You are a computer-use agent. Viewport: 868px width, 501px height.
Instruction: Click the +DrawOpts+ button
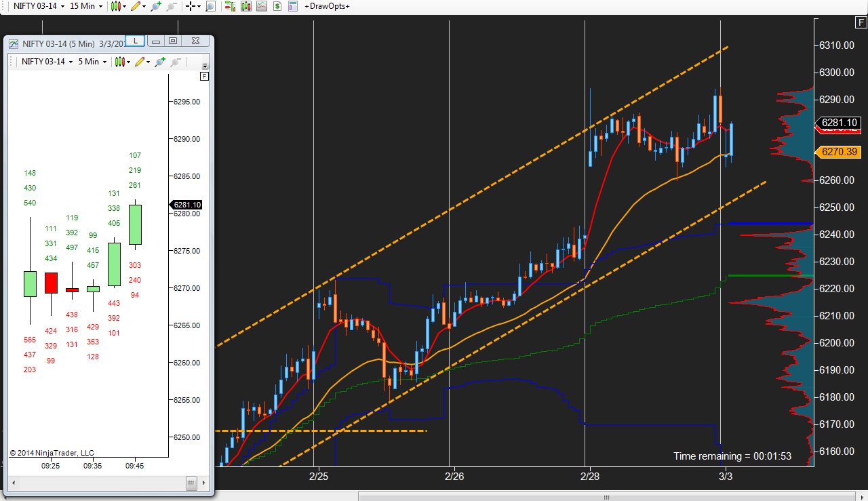pos(328,6)
